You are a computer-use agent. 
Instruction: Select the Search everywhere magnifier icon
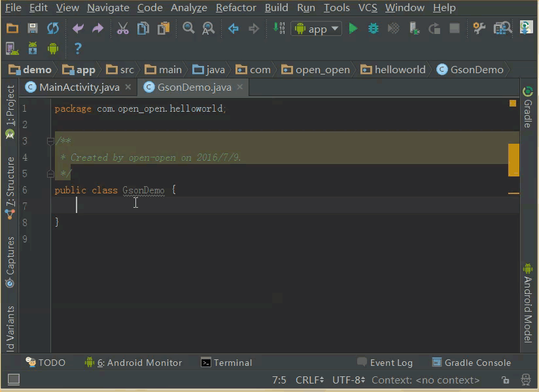point(188,27)
